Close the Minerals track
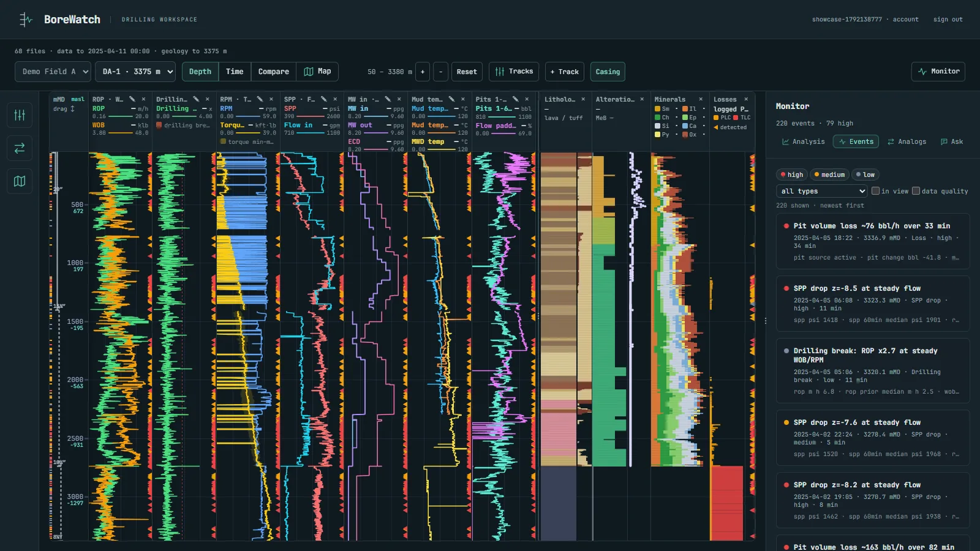980x551 pixels. [x=701, y=99]
